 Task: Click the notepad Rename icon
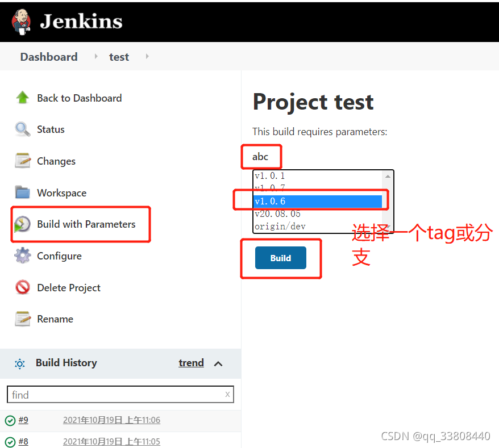23,319
